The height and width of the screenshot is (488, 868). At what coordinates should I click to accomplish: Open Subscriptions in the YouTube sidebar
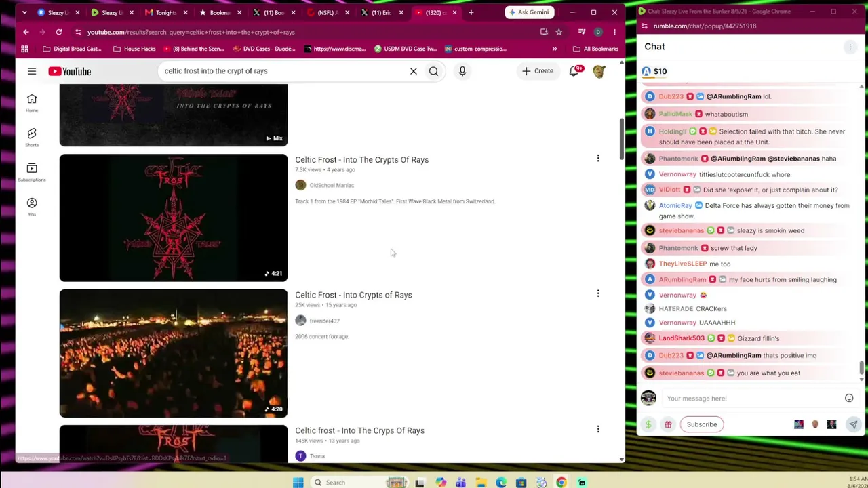tap(32, 172)
